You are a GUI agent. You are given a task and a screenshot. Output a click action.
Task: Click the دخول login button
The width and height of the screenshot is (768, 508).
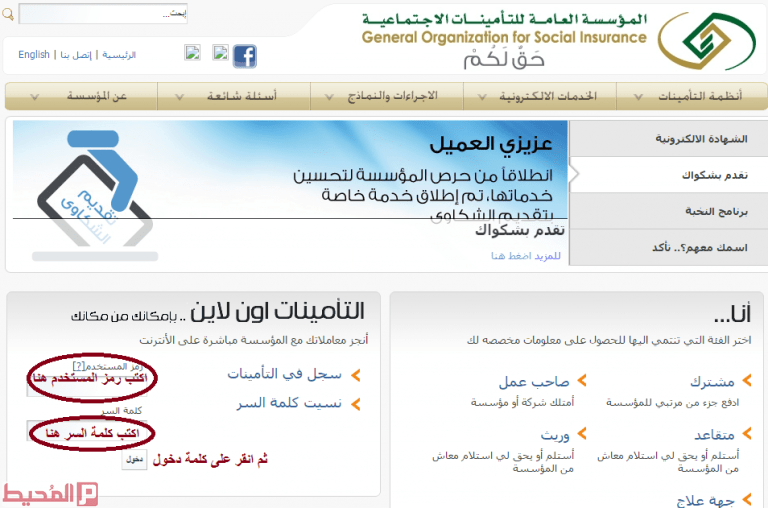pyautogui.click(x=134, y=460)
